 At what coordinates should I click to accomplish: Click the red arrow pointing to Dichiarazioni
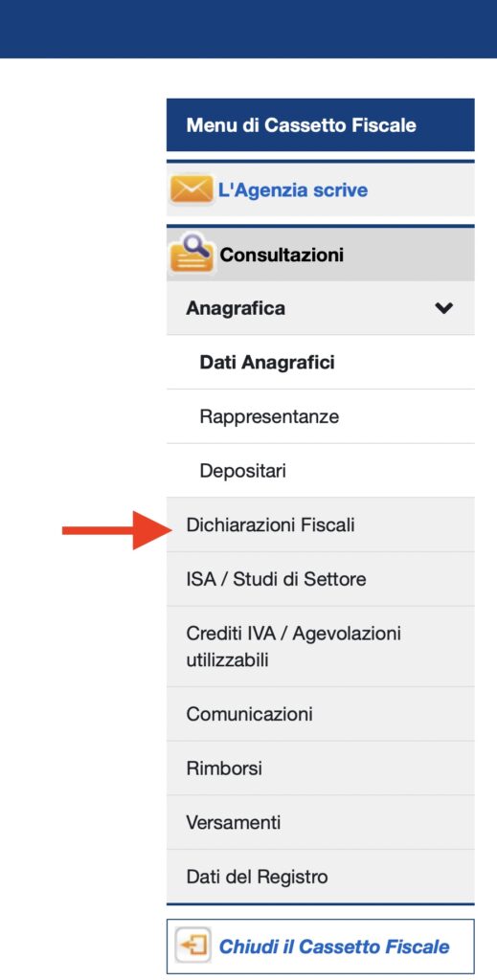(x=116, y=530)
